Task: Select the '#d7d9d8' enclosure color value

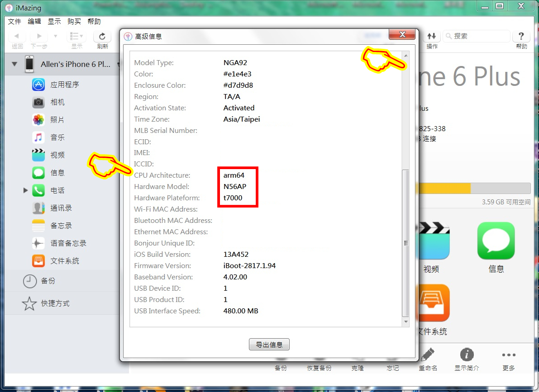Action: coord(238,85)
